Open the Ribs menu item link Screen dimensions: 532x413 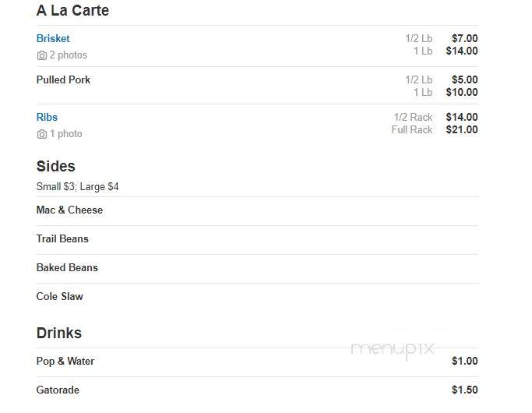(47, 117)
